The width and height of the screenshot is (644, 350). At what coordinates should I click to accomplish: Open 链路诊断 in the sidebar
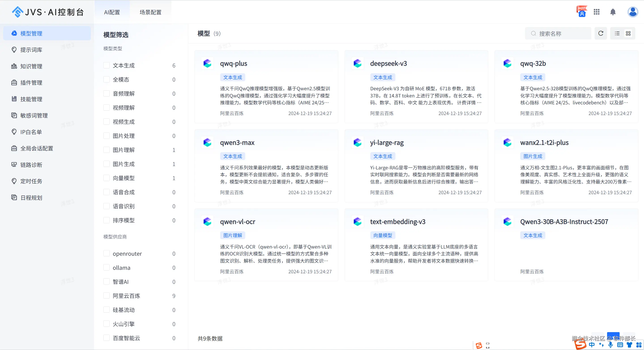(x=31, y=165)
